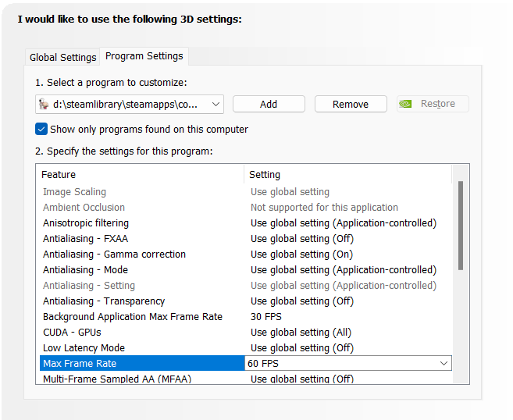513x420 pixels.
Task: Select the Anisotropic filtering feature row
Action: tap(86, 222)
